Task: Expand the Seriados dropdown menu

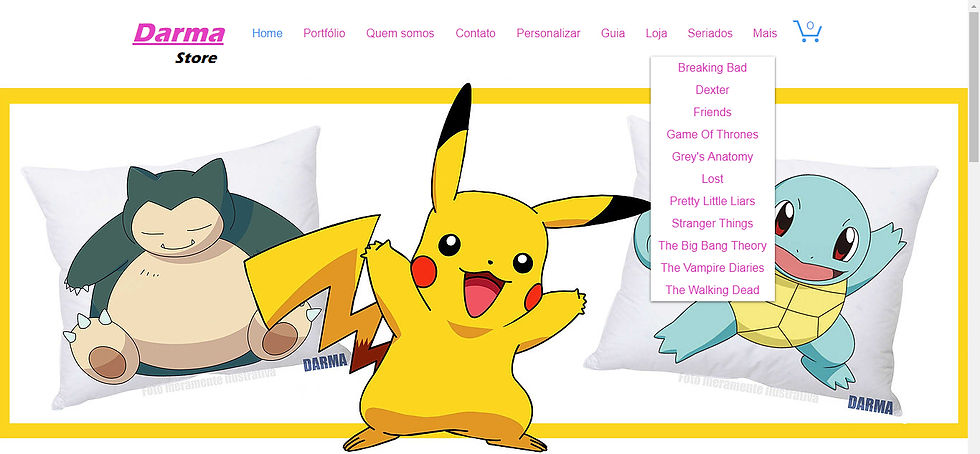Action: click(x=710, y=33)
